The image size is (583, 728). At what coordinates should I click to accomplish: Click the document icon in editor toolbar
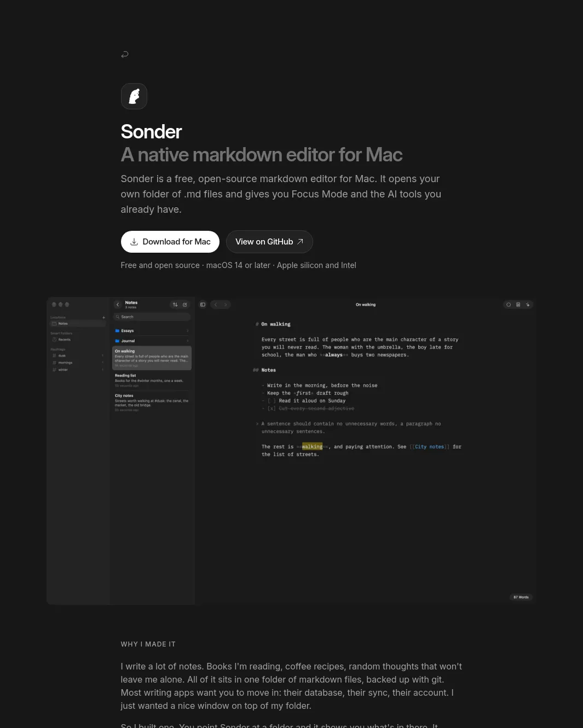[518, 305]
